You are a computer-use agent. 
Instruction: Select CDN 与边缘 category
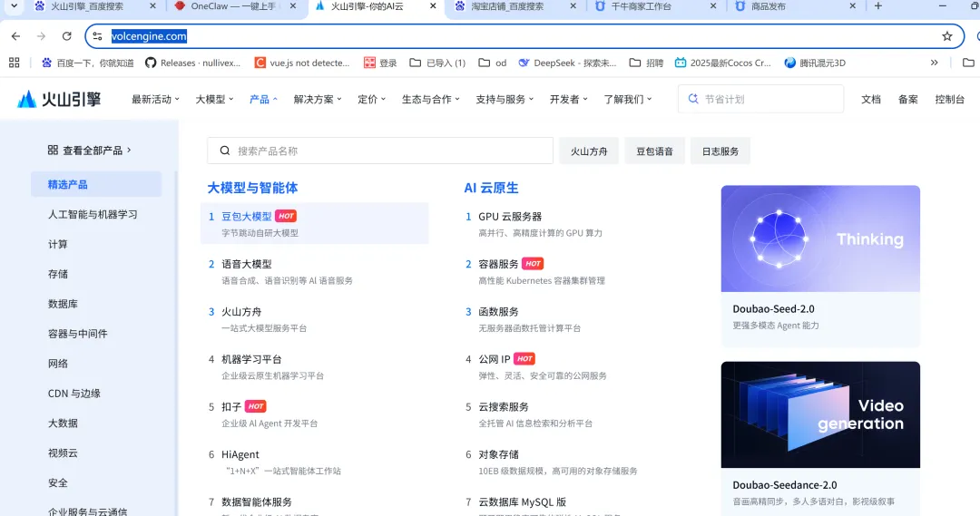click(x=73, y=393)
